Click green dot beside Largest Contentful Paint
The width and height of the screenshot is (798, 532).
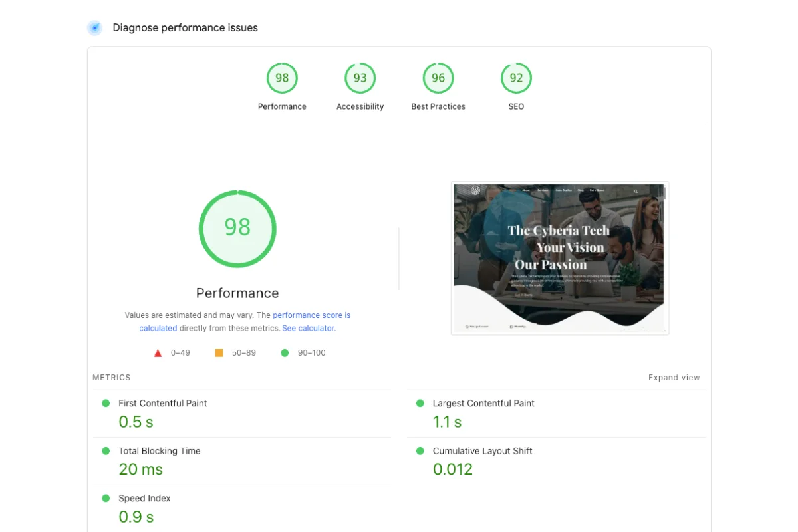[420, 403]
